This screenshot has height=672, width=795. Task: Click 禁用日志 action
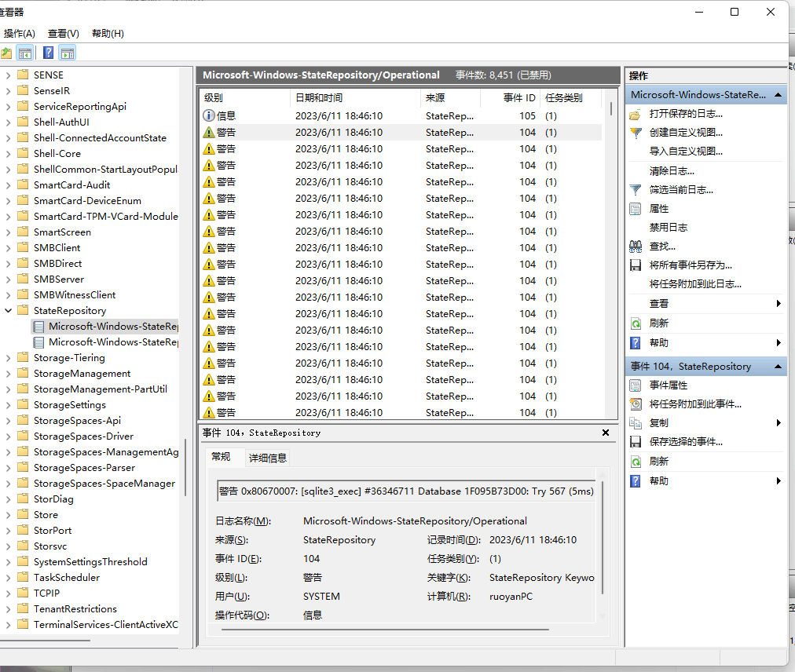coord(669,228)
